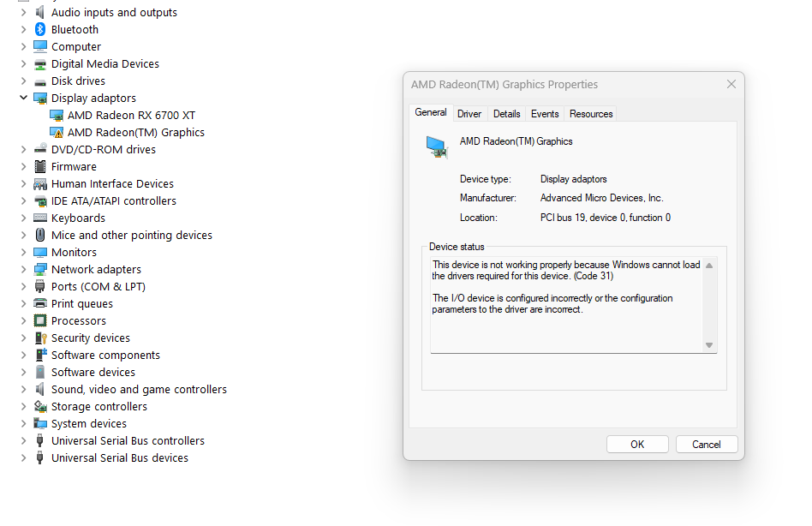The height and width of the screenshot is (526, 812).
Task: Expand the Processors tree node
Action: (23, 320)
